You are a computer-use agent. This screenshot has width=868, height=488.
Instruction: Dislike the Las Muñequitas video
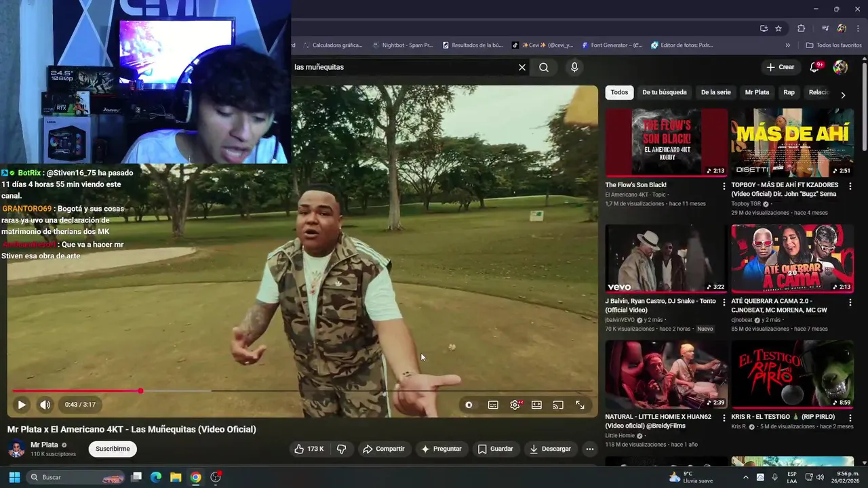tap(342, 449)
